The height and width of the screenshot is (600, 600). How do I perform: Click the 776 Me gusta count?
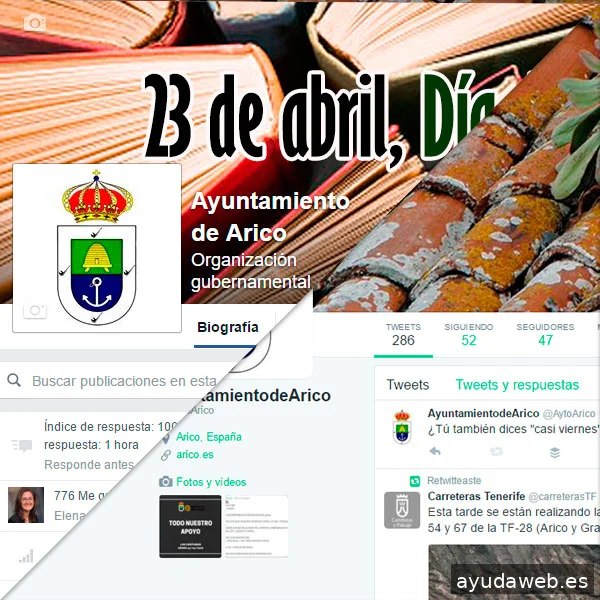[81, 496]
